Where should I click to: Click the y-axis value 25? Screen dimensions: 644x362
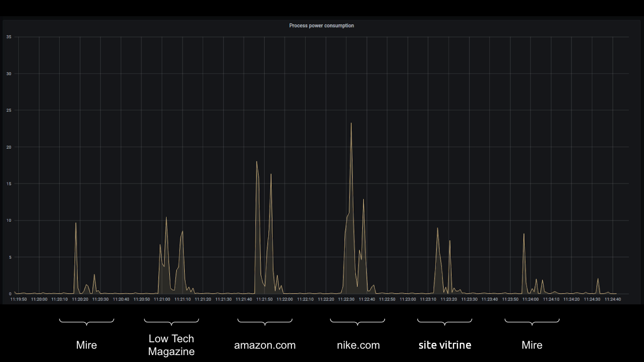pos(8,110)
